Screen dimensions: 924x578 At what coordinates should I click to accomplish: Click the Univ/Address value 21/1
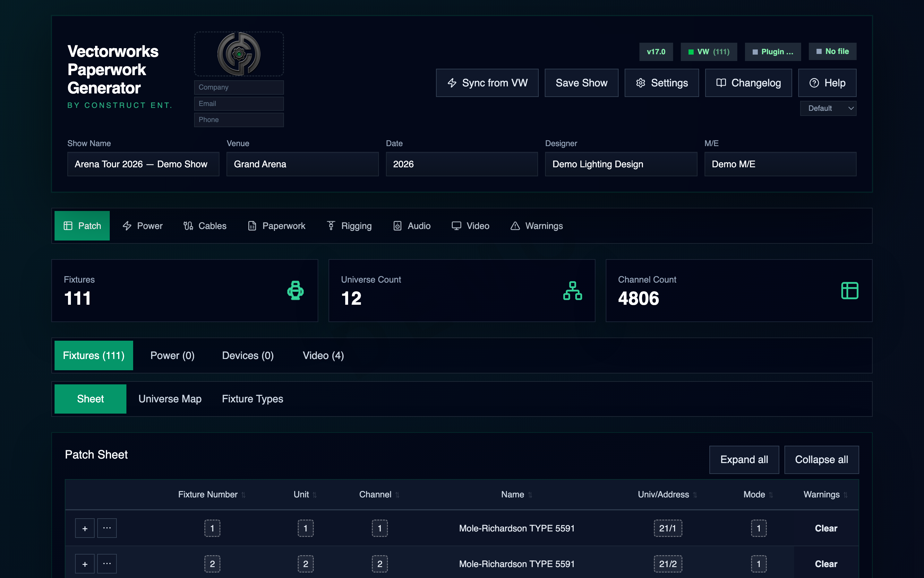tap(668, 528)
